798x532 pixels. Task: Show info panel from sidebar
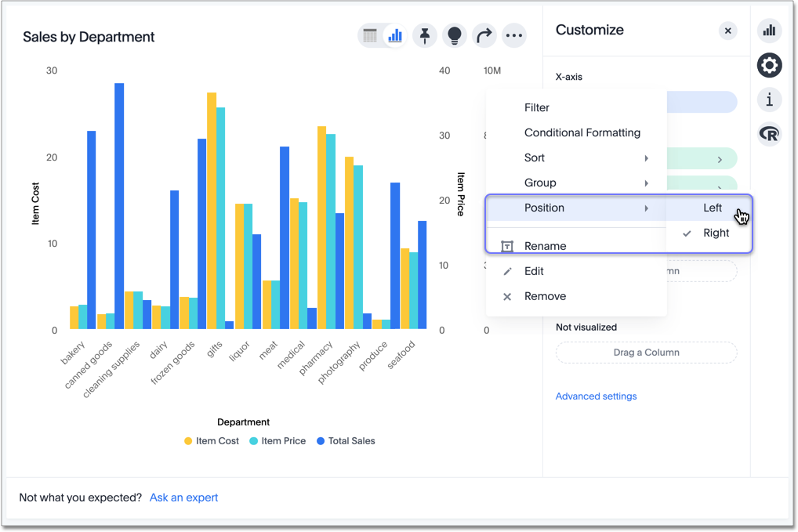tap(769, 100)
